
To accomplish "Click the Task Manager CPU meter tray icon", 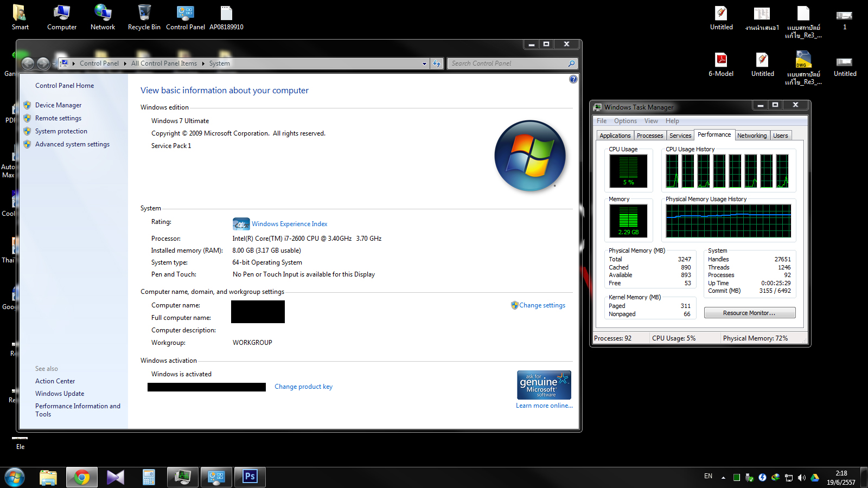I will pyautogui.click(x=737, y=478).
